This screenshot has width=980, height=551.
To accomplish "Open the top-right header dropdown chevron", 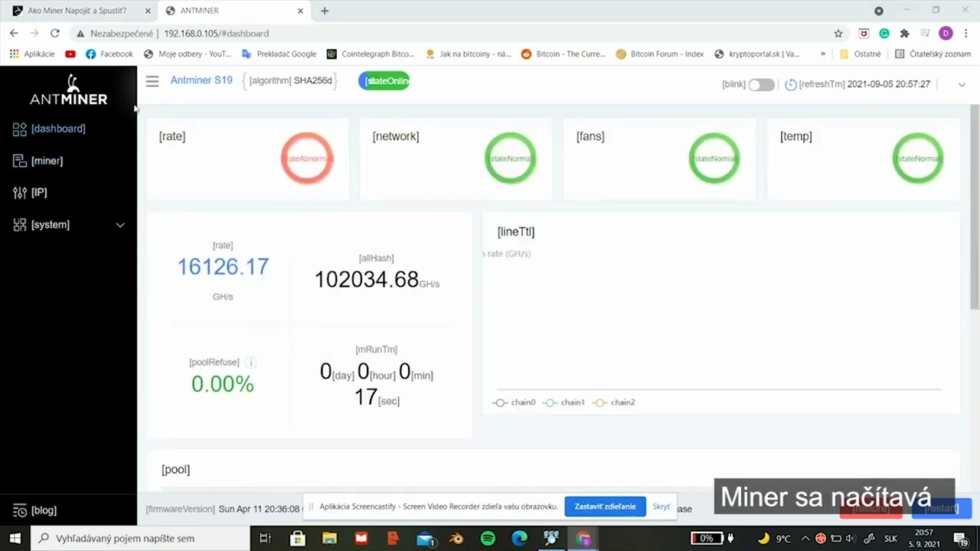I will 962,85.
